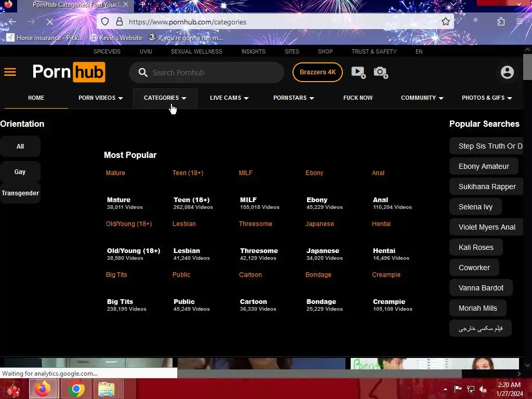This screenshot has height=399, width=532.
Task: Click the network tray icon
Action: tap(471, 389)
